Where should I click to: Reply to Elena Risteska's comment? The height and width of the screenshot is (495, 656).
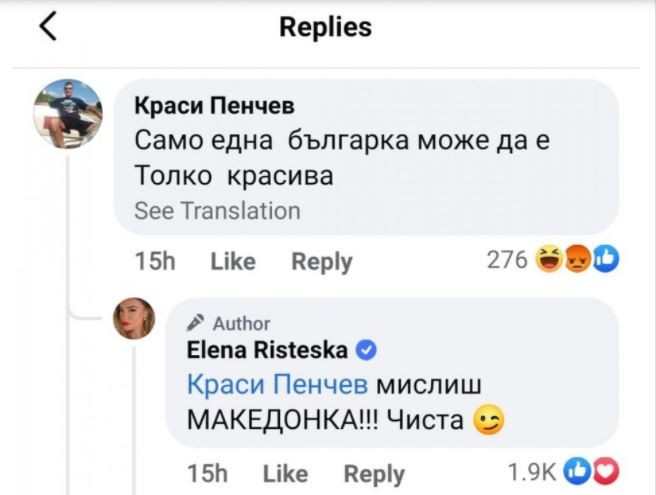click(374, 474)
